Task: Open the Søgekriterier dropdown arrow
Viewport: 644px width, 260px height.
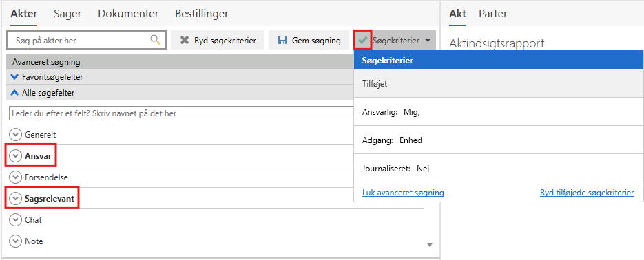Action: coord(428,41)
